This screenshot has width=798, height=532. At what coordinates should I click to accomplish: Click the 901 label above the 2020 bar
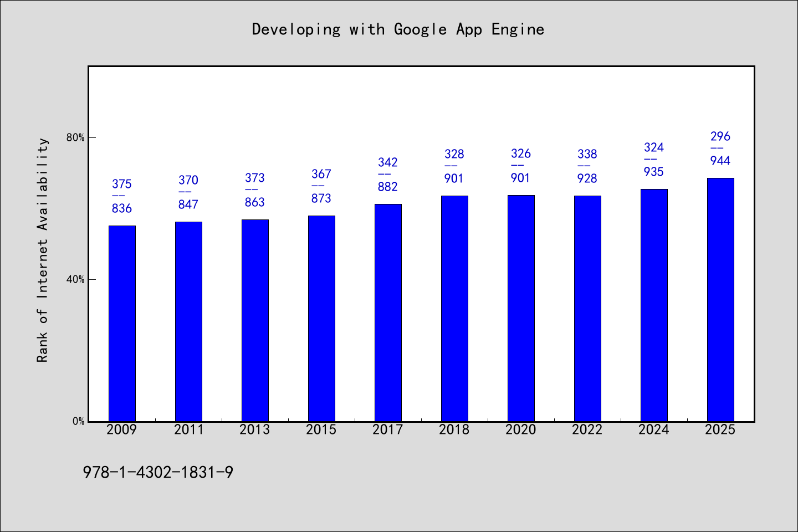coord(521,178)
